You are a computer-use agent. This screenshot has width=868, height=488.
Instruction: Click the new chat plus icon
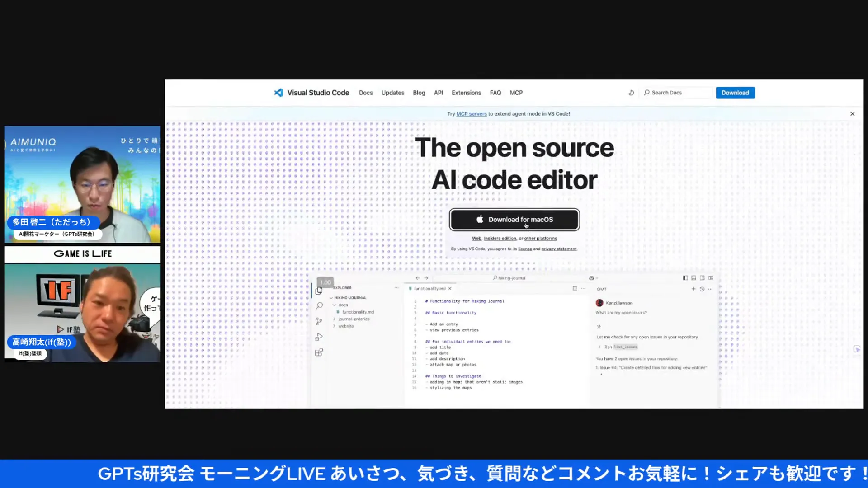(693, 289)
